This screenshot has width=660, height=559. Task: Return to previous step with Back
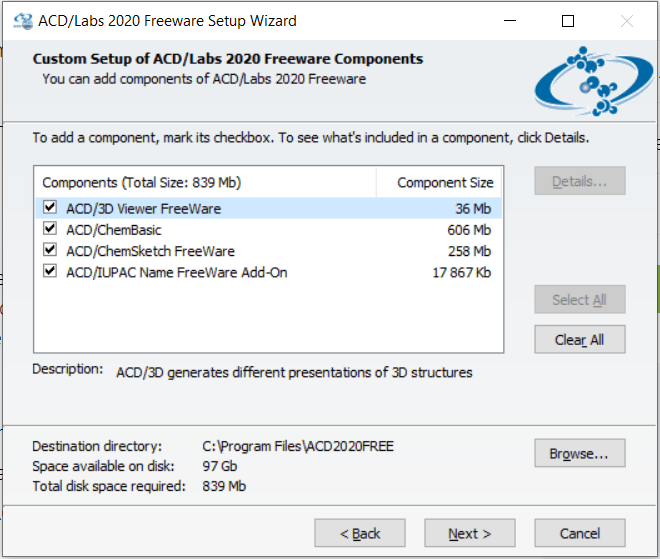click(360, 533)
